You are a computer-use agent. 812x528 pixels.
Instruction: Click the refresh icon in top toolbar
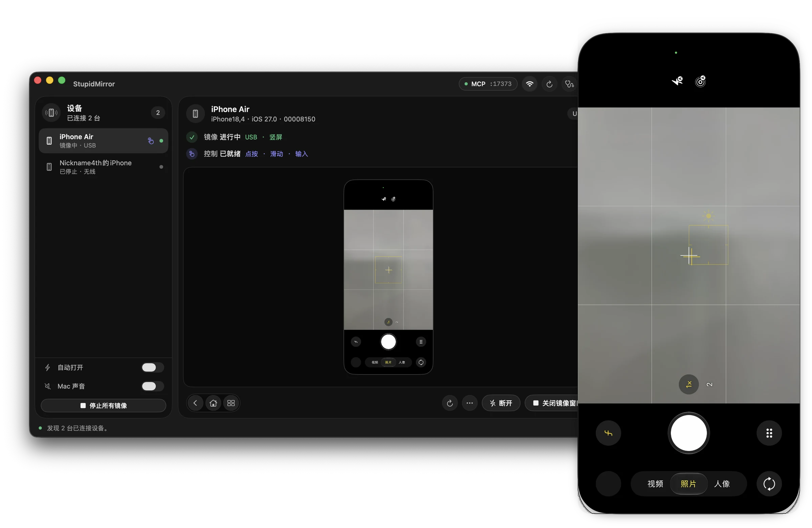click(549, 84)
